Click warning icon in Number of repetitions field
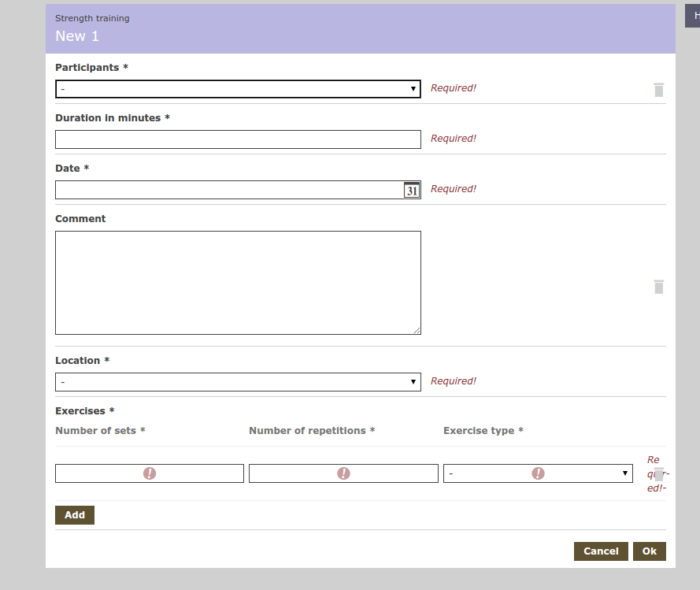 pyautogui.click(x=343, y=473)
